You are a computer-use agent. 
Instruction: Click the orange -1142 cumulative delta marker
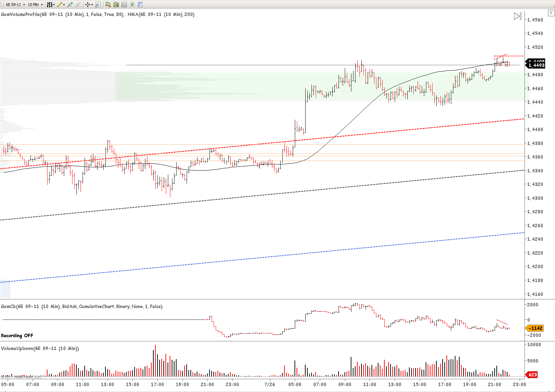coord(535,328)
